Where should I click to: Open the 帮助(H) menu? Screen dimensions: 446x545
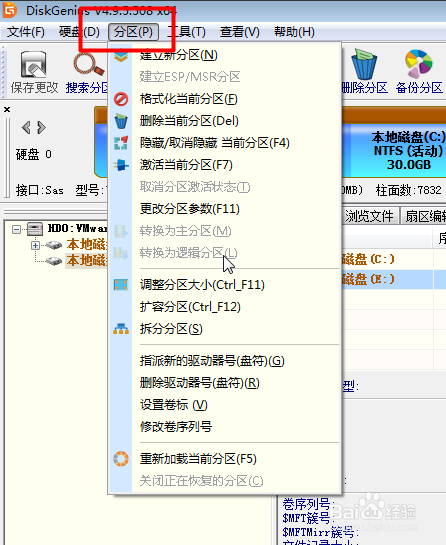pyautogui.click(x=294, y=32)
